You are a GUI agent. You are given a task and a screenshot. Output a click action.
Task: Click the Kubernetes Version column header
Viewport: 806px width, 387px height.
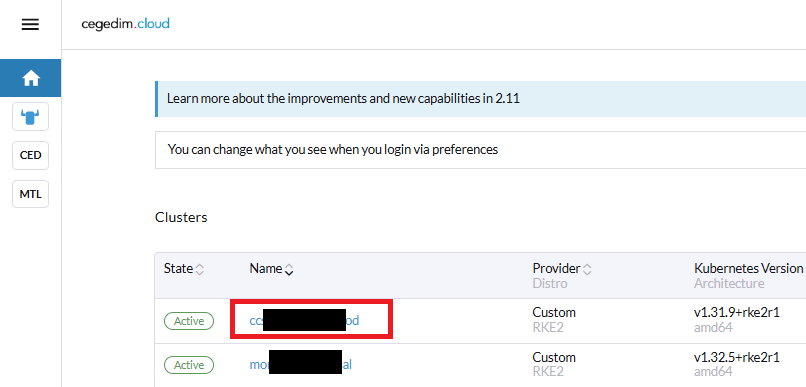748,268
